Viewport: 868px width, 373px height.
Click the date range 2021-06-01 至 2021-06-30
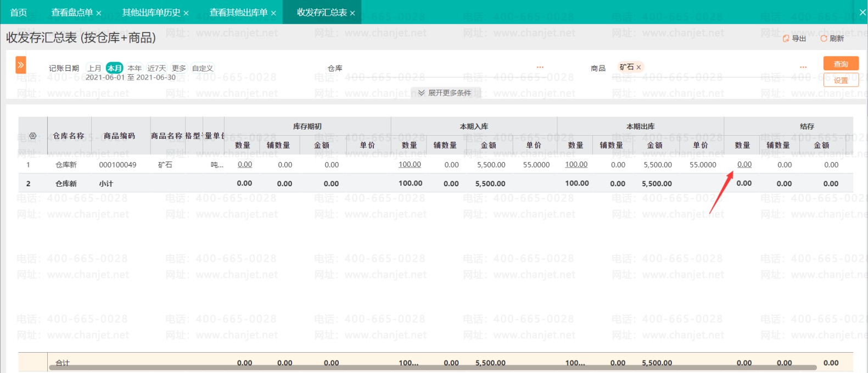(x=131, y=77)
